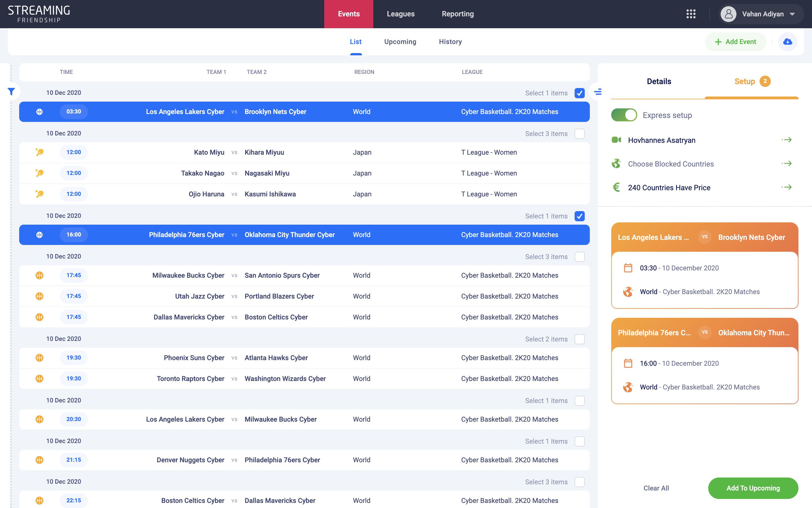Check Select 3 items box above 22:15 group
This screenshot has height=508, width=812.
coord(579,482)
